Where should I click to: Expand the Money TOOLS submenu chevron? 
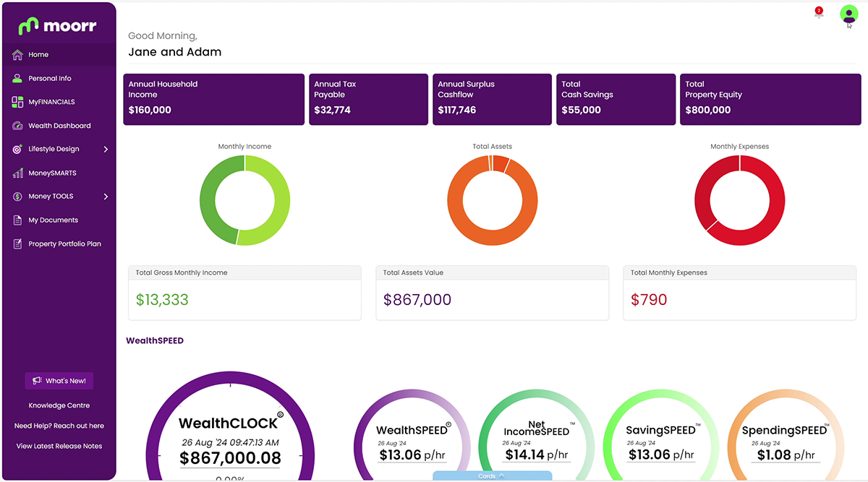(x=106, y=197)
